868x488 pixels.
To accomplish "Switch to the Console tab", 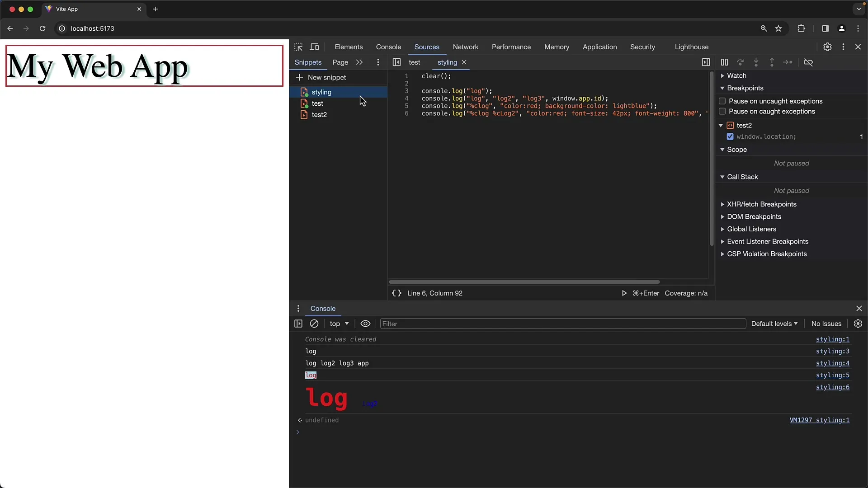I will coord(388,47).
